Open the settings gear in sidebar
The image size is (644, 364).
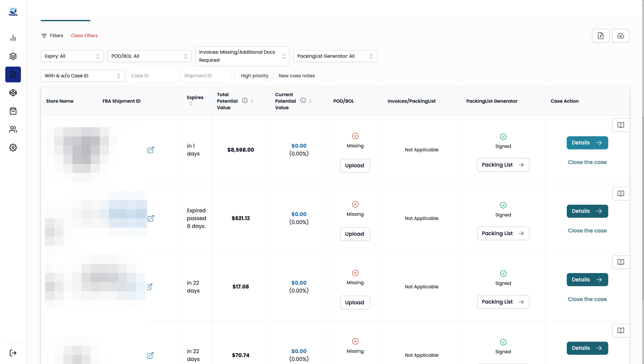[x=13, y=148]
